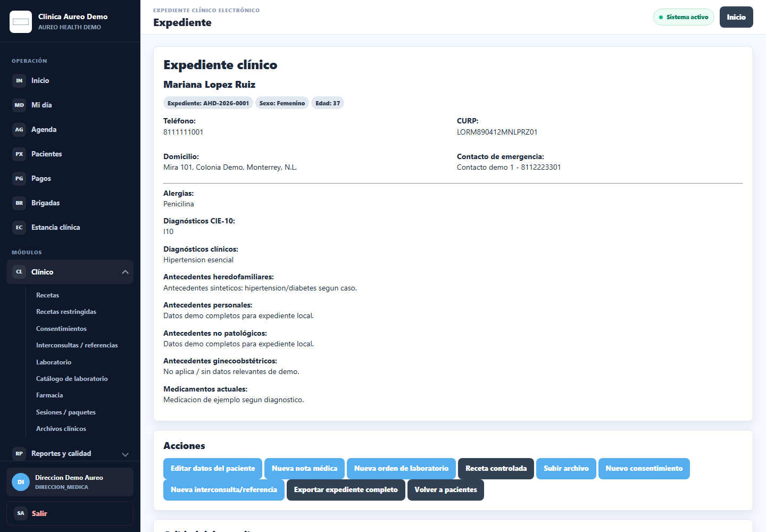
Task: Click the DI user avatar icon
Action: [x=21, y=482]
